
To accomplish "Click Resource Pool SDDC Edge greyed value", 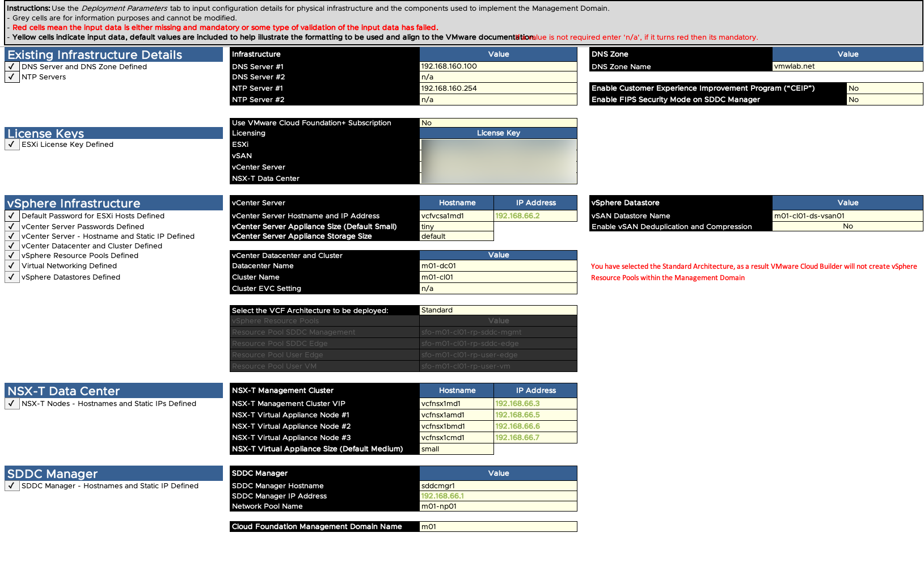I will 498,344.
